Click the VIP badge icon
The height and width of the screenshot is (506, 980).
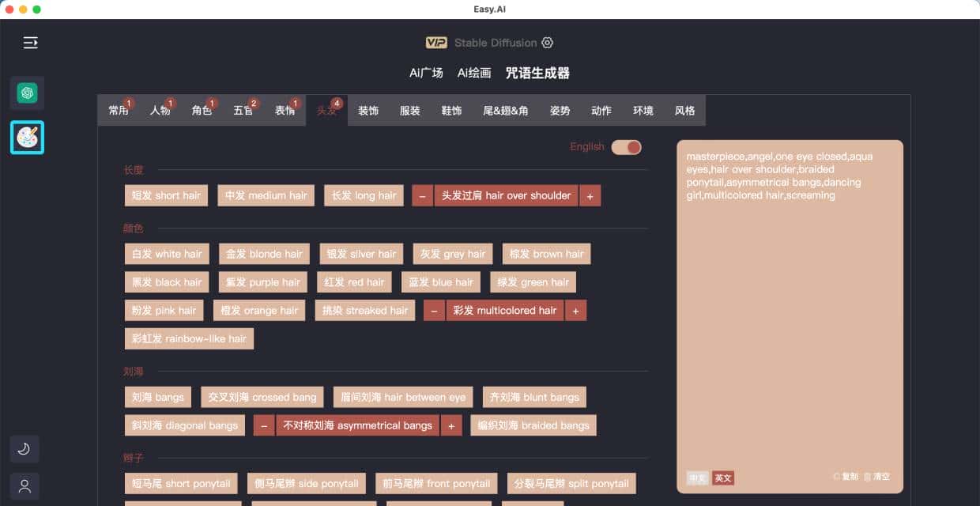click(435, 42)
